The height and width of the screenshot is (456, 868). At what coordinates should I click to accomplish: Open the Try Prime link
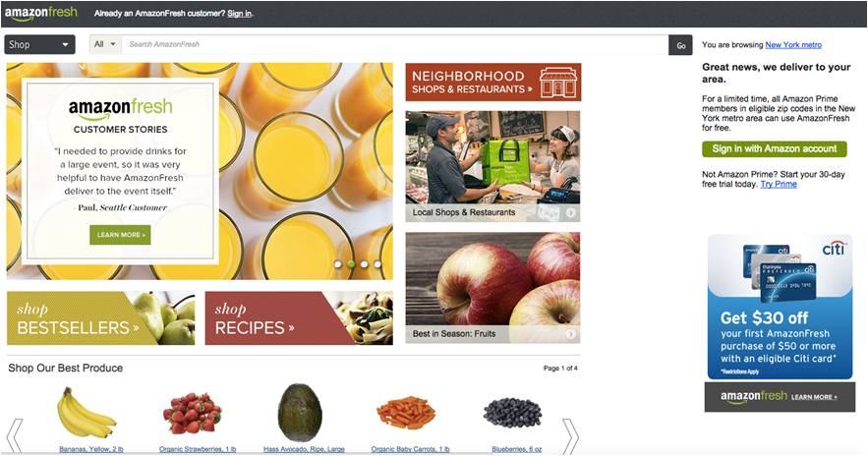tap(779, 185)
